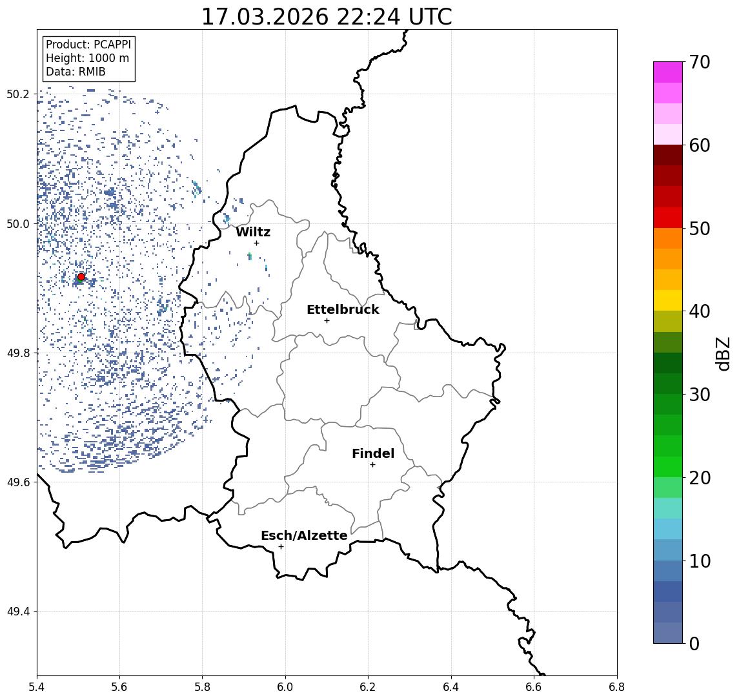Click the colorbar tick label 10
This screenshot has width=739, height=700.
pos(700,561)
